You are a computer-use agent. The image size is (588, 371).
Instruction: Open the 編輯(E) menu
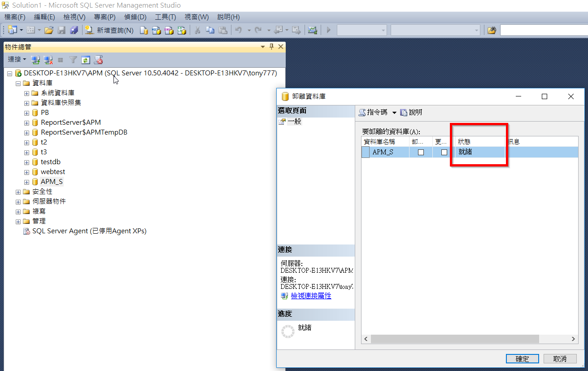coord(44,17)
